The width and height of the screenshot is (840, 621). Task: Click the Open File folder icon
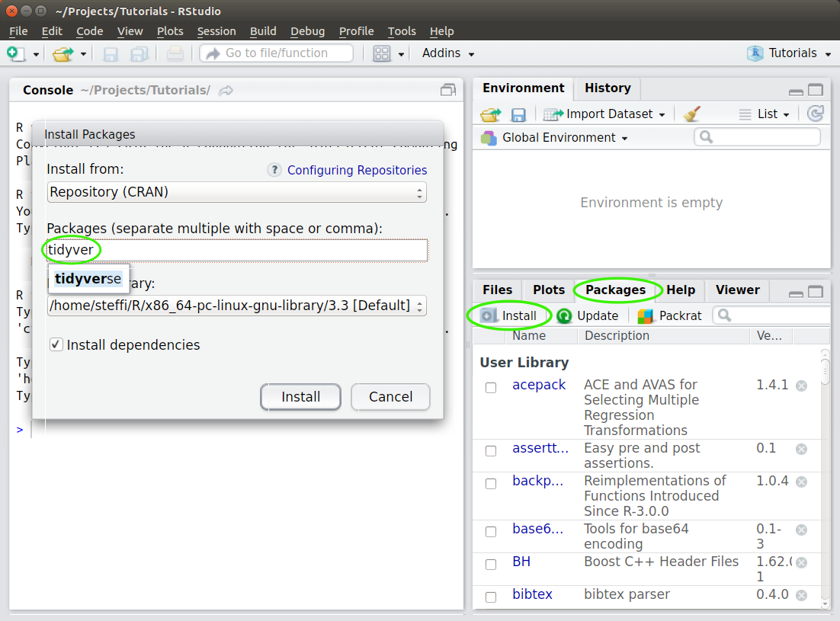click(x=63, y=53)
